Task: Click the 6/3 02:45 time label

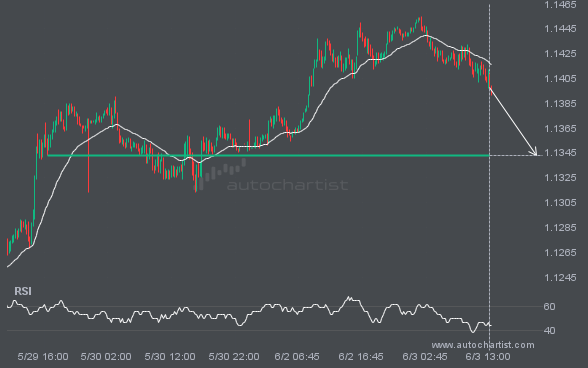Action: [425, 356]
